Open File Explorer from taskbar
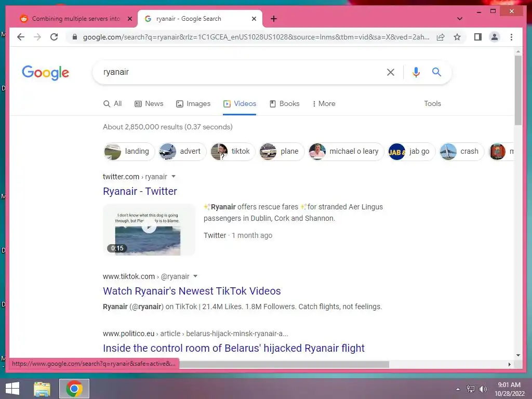Viewport: 532px width, 399px height. [x=42, y=389]
